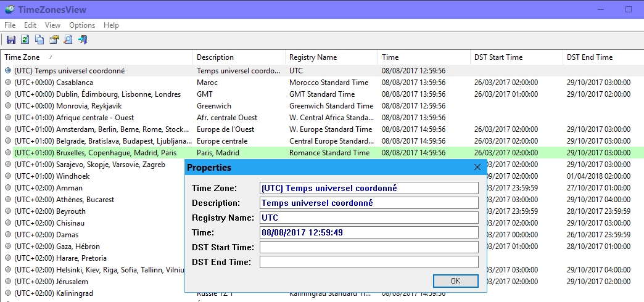Click the Save toolbar icon
Screen dimensions: 644x302
pyautogui.click(x=10, y=40)
